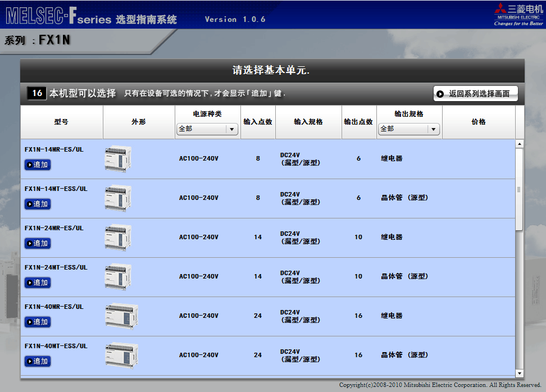Click 晶体管 (源型) in FX1N-40MT-ESS/UL row
546x392 pixels.
[x=404, y=355]
